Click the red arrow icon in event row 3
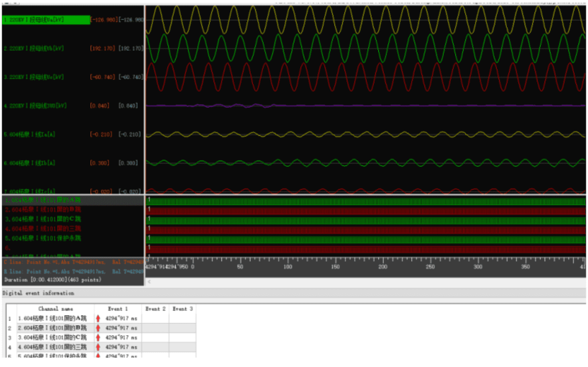 (98, 337)
